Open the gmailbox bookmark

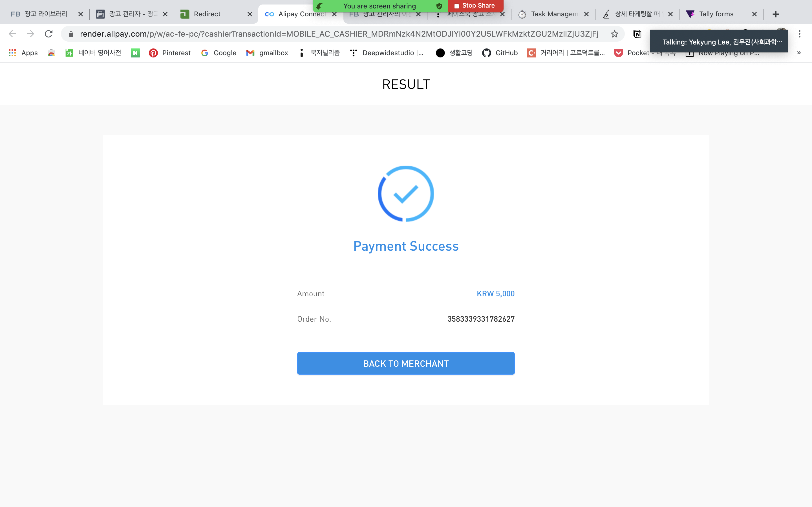(x=267, y=53)
